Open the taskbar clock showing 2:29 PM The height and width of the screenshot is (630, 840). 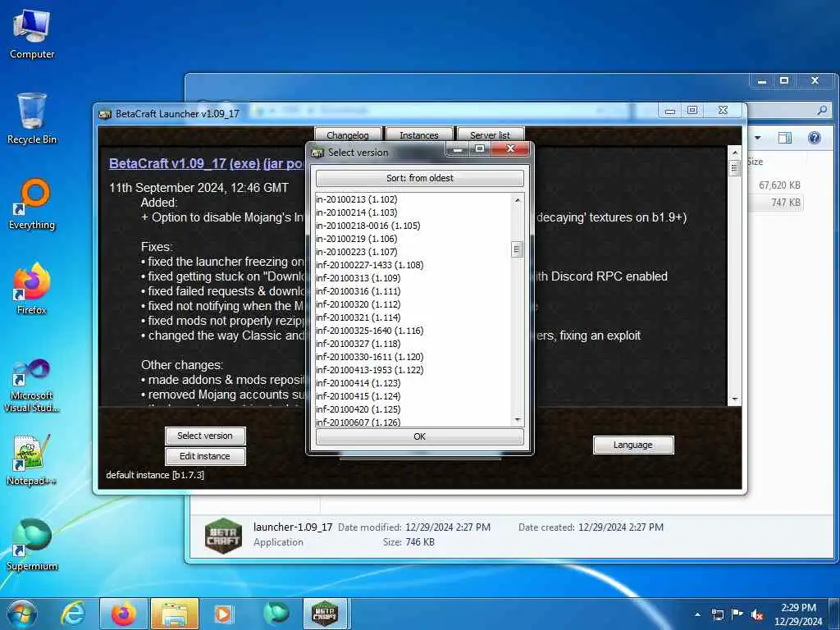tap(798, 614)
